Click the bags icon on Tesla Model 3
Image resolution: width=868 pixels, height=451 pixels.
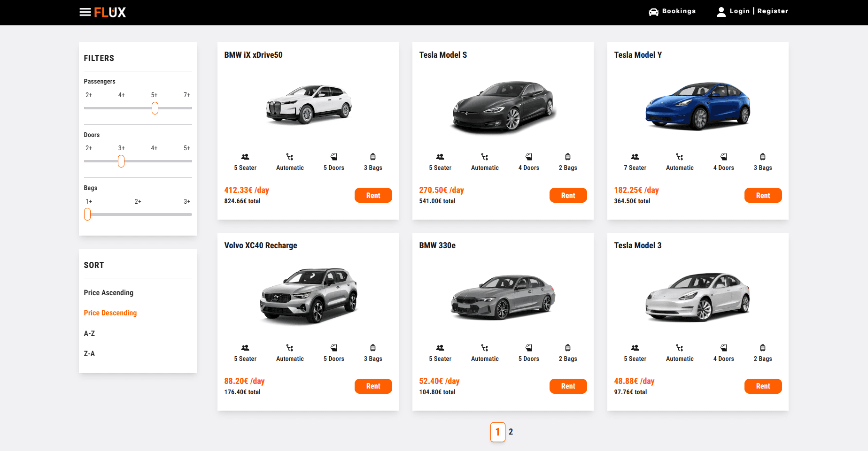point(763,348)
